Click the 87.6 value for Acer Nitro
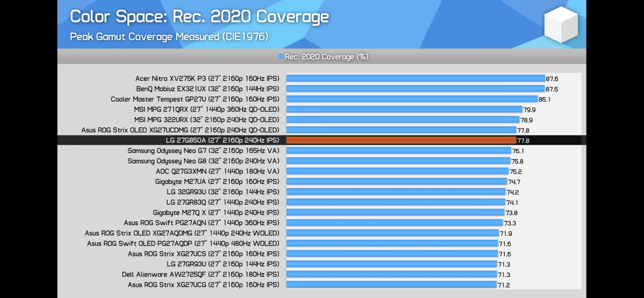 pos(552,79)
